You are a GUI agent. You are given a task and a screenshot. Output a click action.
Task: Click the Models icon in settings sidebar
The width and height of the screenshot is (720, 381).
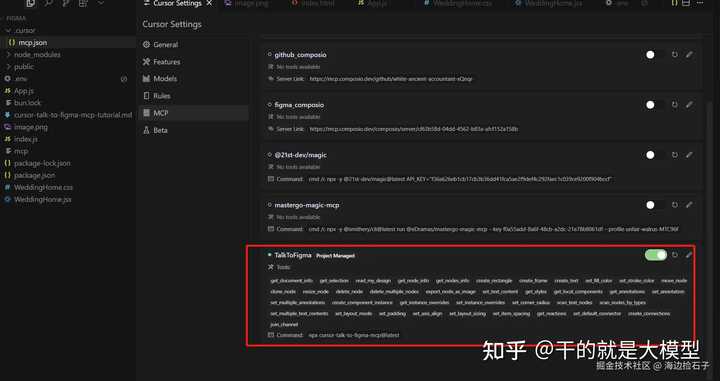point(146,78)
